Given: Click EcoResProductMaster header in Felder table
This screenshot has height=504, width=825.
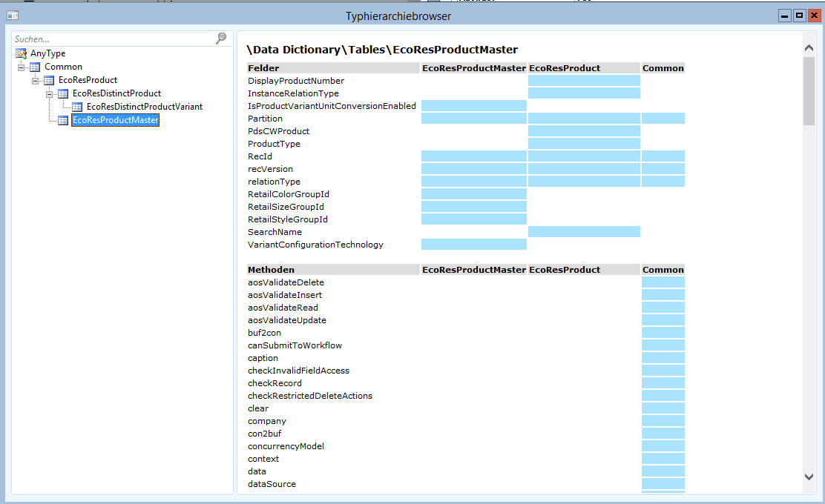Looking at the screenshot, I should (x=474, y=68).
